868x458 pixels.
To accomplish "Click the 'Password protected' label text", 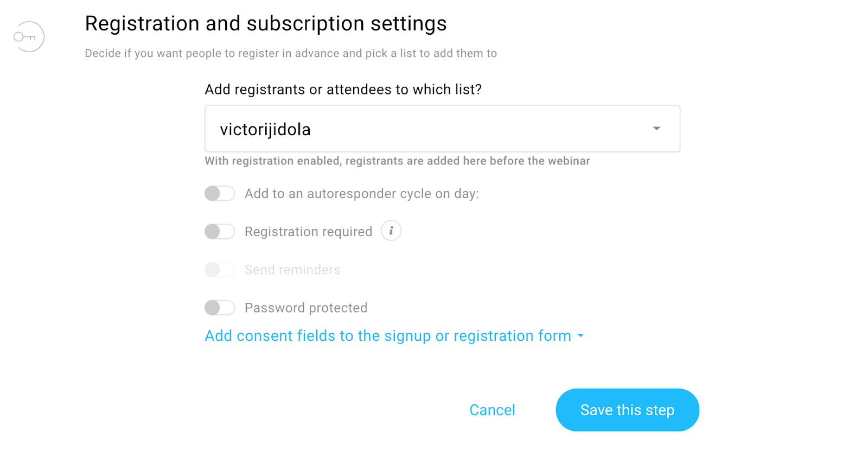I will pyautogui.click(x=306, y=308).
